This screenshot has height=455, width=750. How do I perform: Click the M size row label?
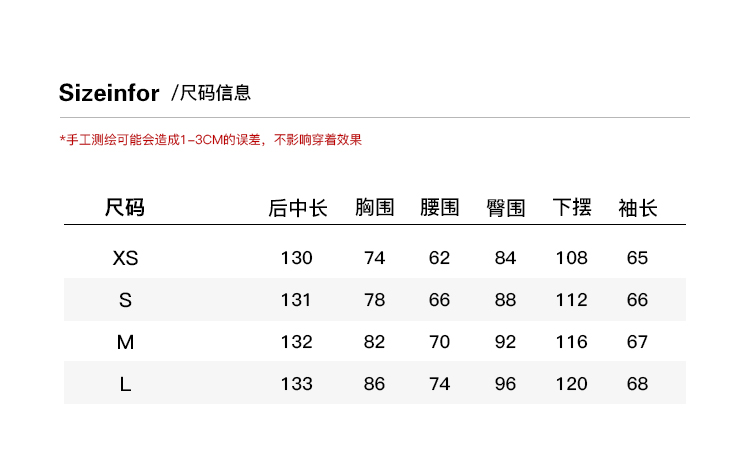125,342
